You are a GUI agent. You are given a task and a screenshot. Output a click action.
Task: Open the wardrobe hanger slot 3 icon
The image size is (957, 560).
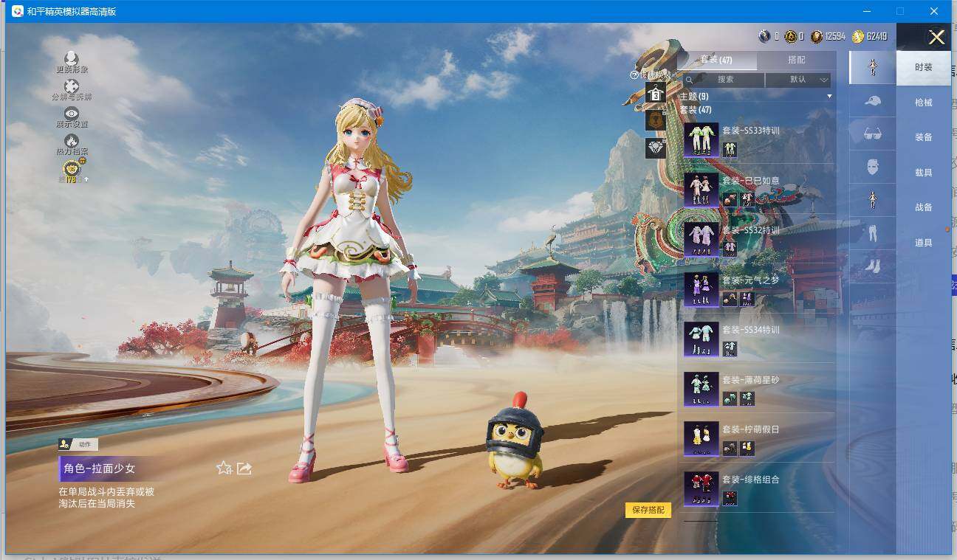(656, 93)
